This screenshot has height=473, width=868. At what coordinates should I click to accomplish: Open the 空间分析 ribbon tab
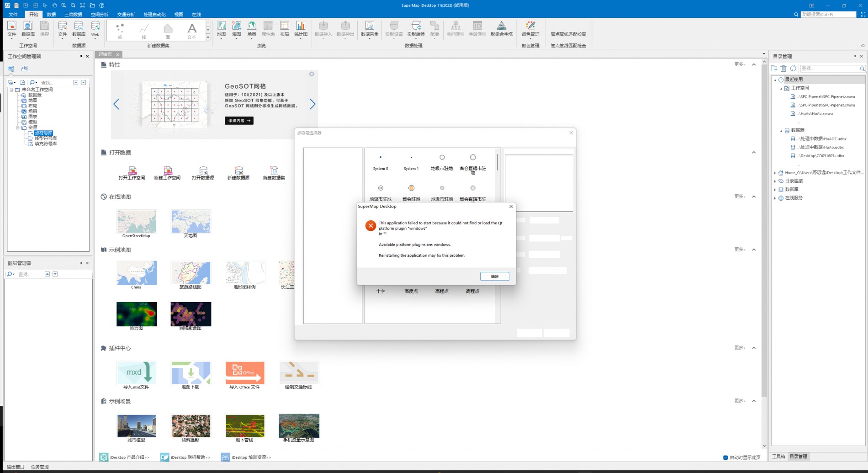100,15
